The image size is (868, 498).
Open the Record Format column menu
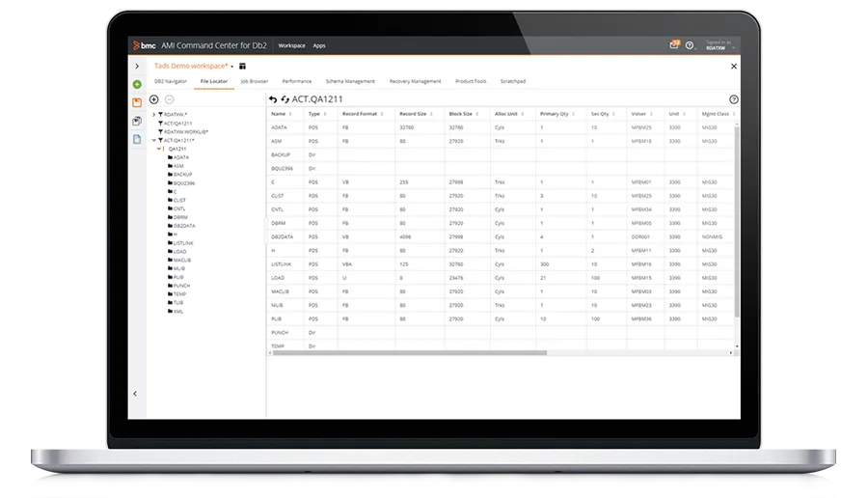pos(382,114)
